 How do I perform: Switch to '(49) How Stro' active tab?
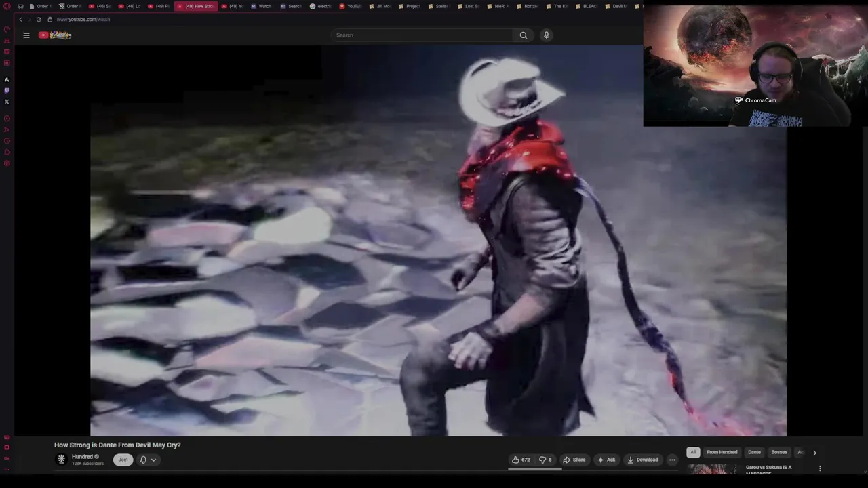click(x=197, y=6)
